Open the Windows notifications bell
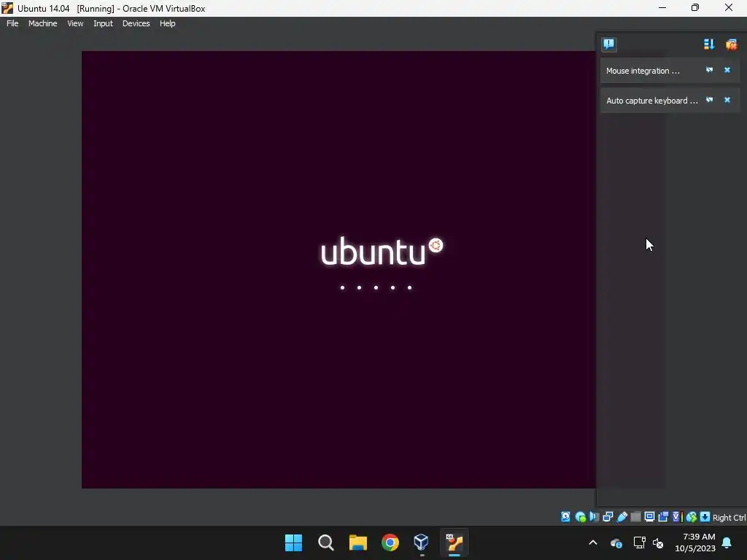 (x=727, y=542)
